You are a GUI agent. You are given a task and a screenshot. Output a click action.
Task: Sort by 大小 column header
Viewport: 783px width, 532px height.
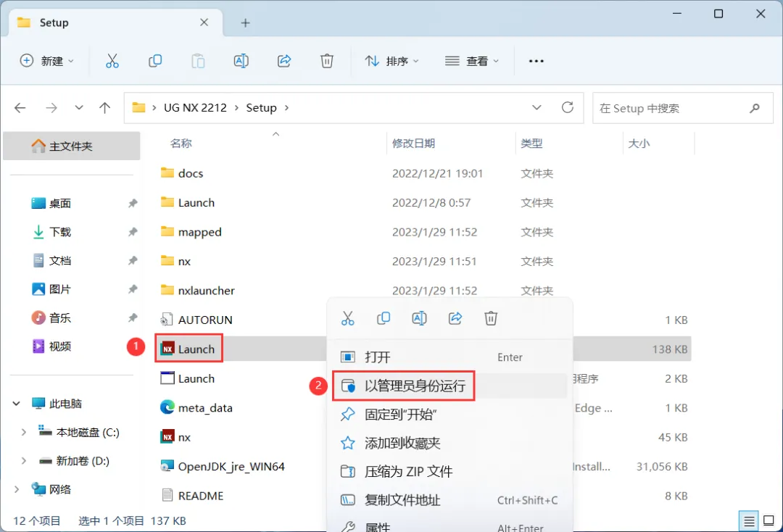(639, 144)
